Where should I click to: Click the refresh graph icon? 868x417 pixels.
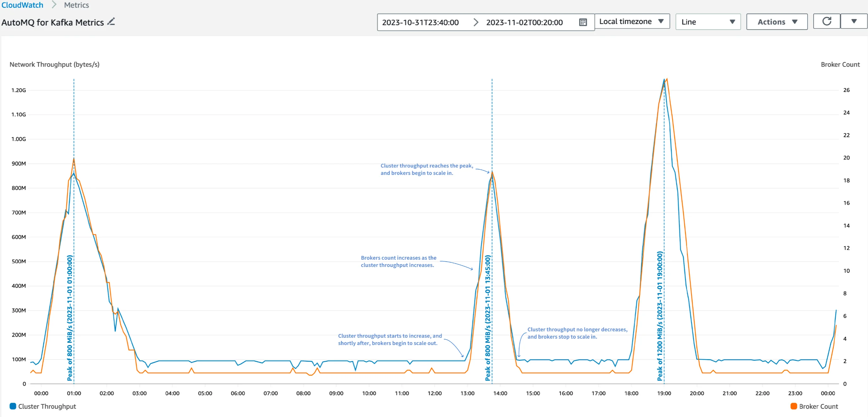point(826,21)
